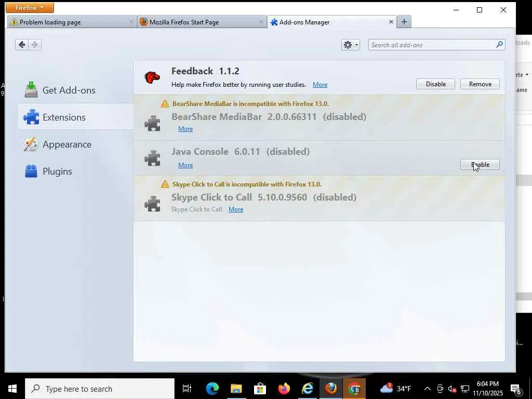Open File Explorer from the taskbar
The height and width of the screenshot is (399, 532).
pos(236,389)
